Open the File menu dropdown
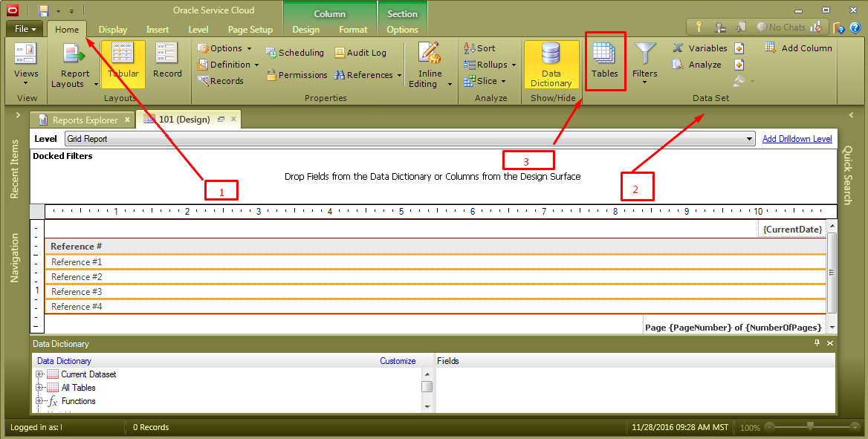Image resolution: width=868 pixels, height=439 pixels. 25,29
